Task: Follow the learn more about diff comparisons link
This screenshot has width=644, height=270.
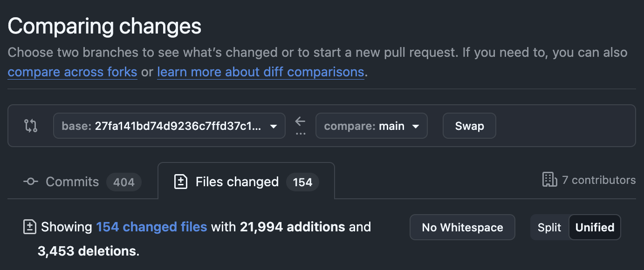Action: tap(260, 72)
